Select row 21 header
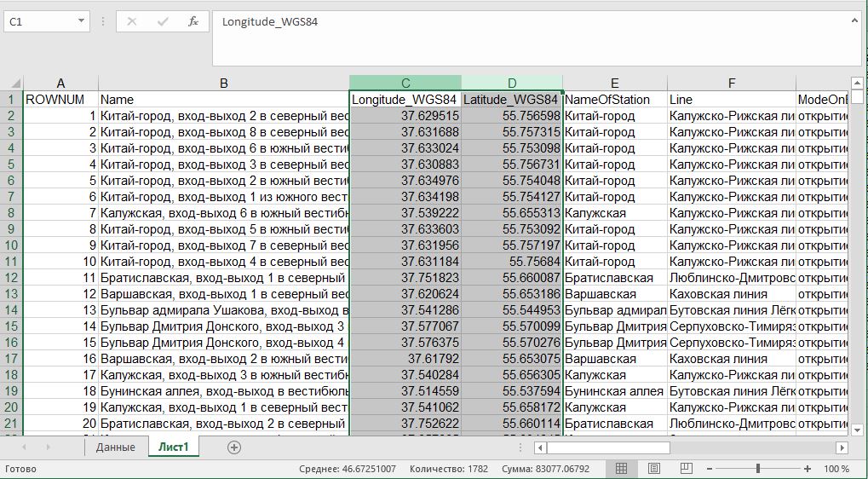 (12, 424)
